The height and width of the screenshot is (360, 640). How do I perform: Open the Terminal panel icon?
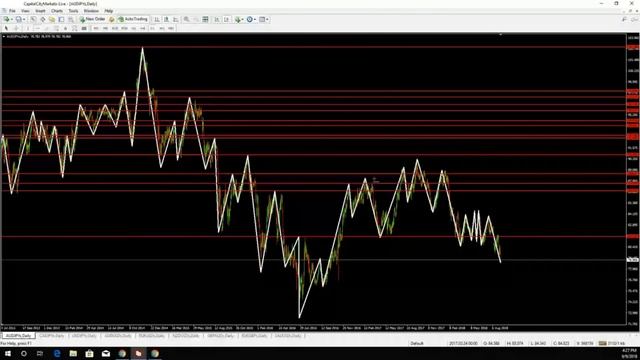tap(61, 19)
